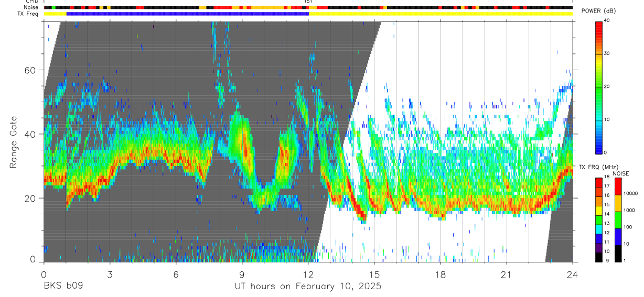Screen dimensions: 644x297
Task: Click the 151 CPID value above the noise bar
Action: coord(308,2)
